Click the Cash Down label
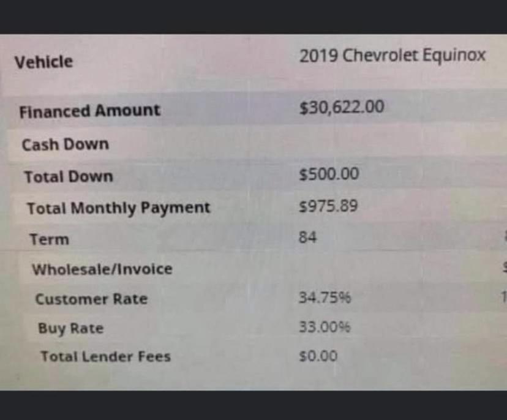Image resolution: width=507 pixels, height=420 pixels. click(x=65, y=144)
